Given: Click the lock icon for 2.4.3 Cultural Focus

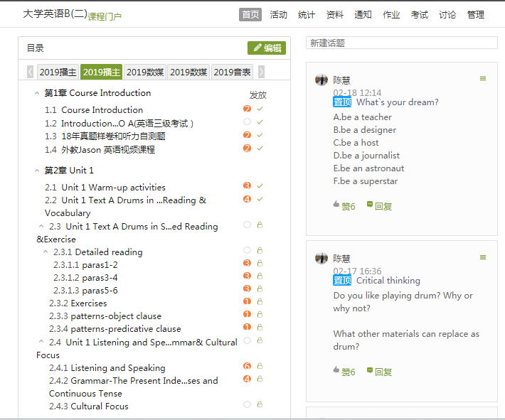Looking at the screenshot, I should [260, 404].
